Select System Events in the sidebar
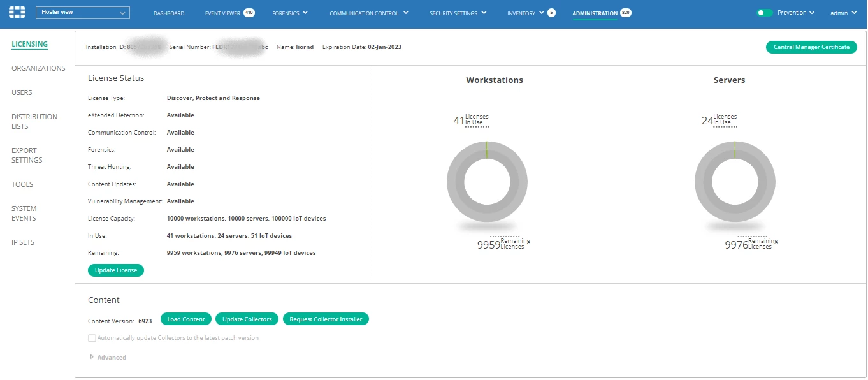The width and height of the screenshot is (868, 380). tap(24, 214)
